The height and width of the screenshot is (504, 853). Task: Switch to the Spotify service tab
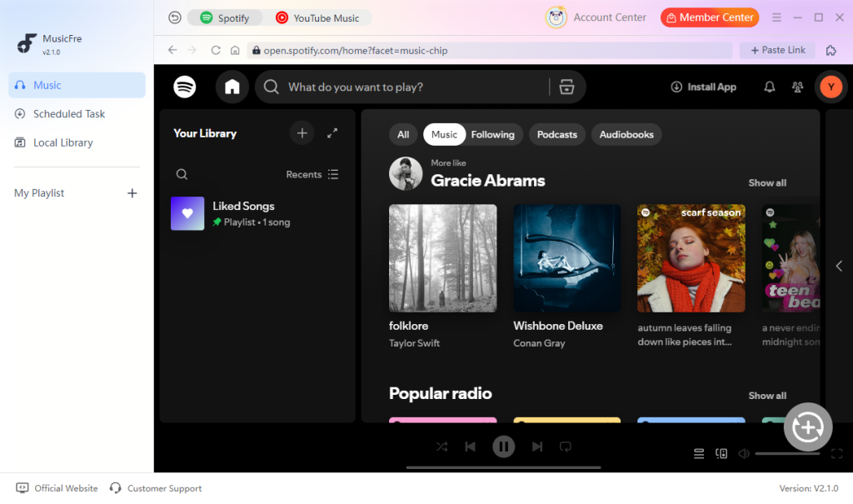(225, 18)
